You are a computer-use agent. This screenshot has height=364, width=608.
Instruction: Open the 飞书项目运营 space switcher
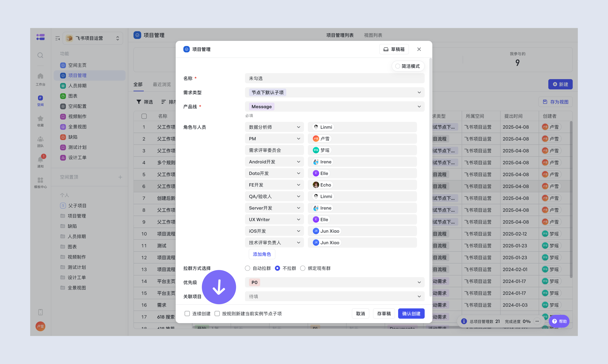[x=93, y=38]
